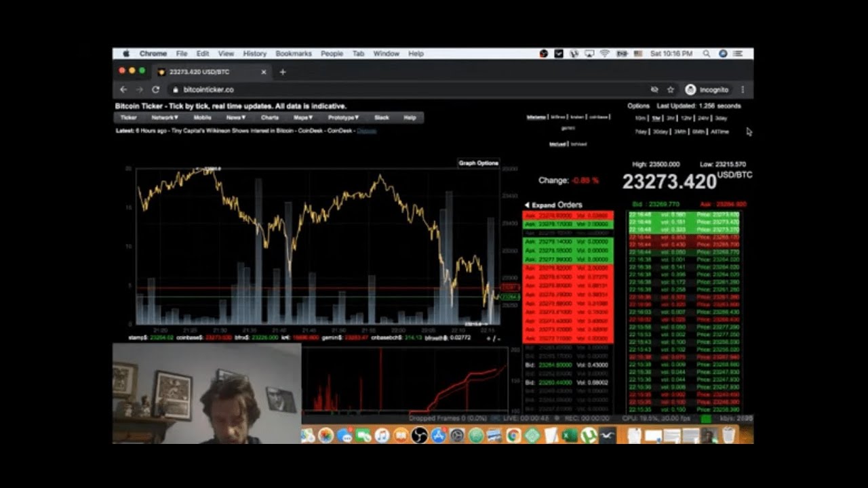Open the Slack nav item
The height and width of the screenshot is (488, 868).
(382, 117)
